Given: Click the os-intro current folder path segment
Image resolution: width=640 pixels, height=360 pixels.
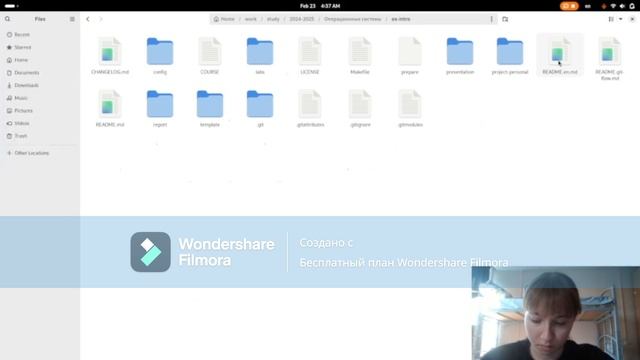Looking at the screenshot, I should [x=401, y=19].
